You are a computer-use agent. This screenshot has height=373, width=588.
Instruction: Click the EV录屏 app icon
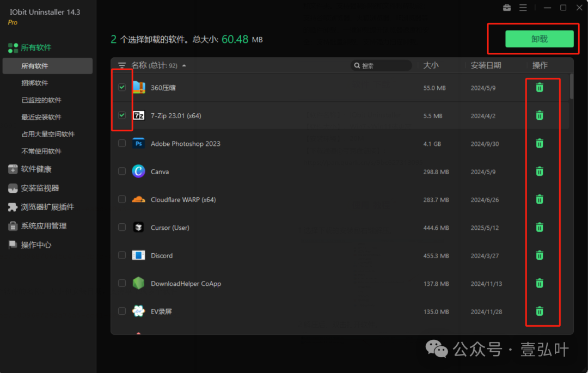(138, 311)
